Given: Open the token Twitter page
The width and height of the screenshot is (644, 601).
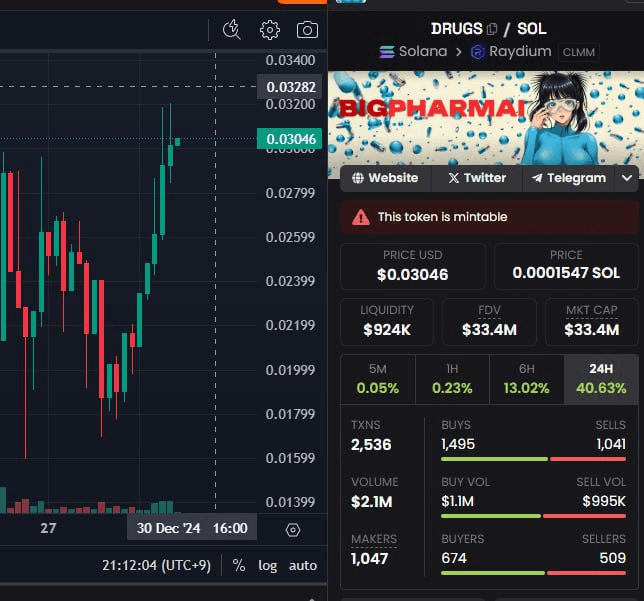Looking at the screenshot, I should (477, 178).
